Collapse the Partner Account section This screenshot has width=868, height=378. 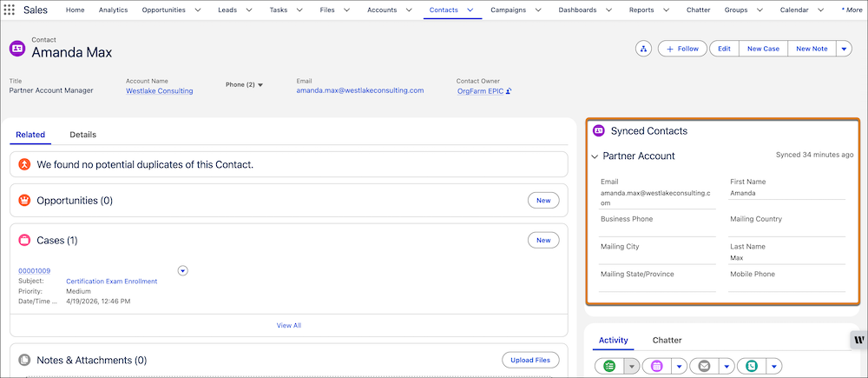(x=595, y=157)
